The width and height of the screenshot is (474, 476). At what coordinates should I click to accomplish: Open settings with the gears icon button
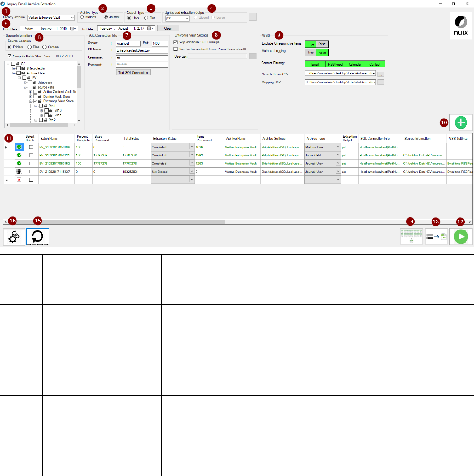tap(14, 237)
